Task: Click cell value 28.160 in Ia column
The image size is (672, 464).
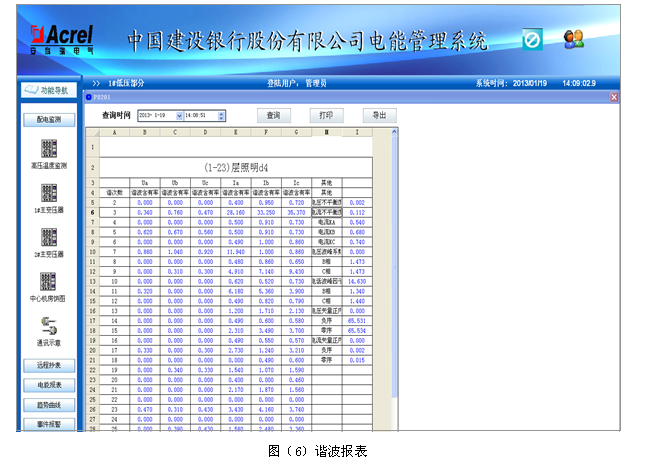Action: [x=236, y=213]
